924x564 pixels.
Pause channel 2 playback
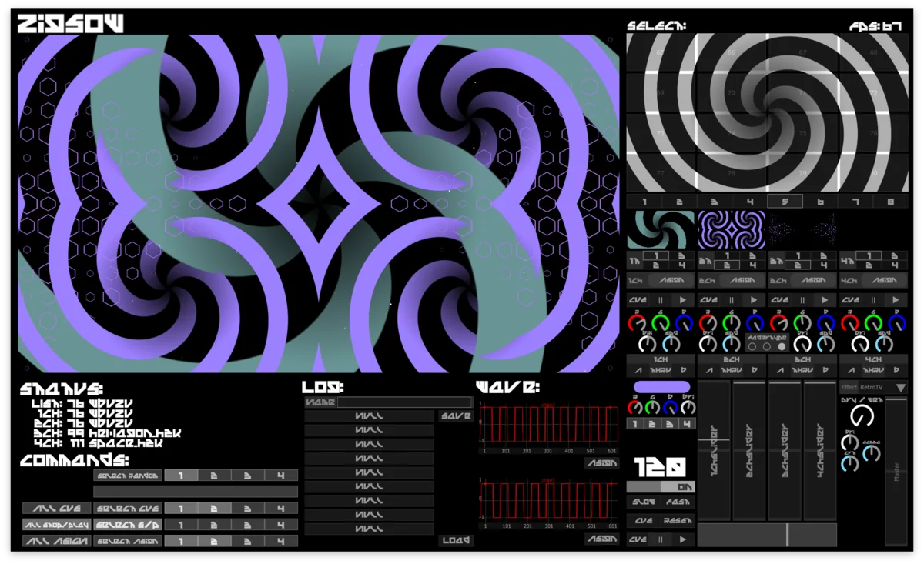[x=731, y=300]
